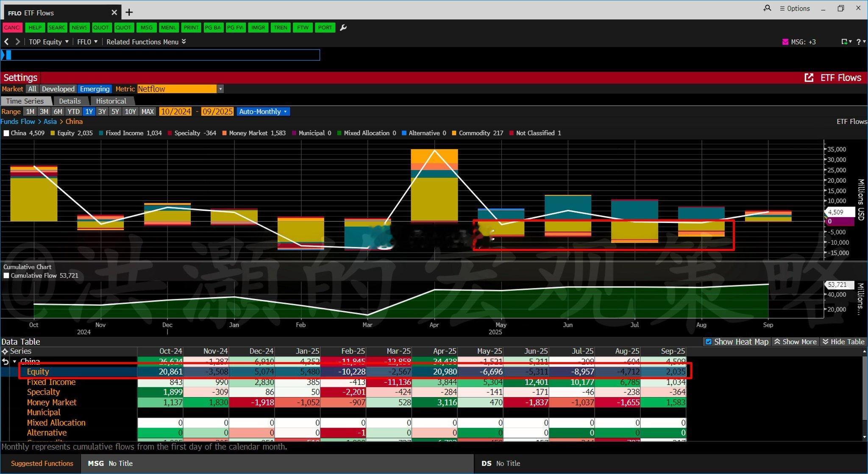This screenshot has width=868, height=474.
Task: Click the wrench settings icon in toolbar
Action: pyautogui.click(x=343, y=28)
